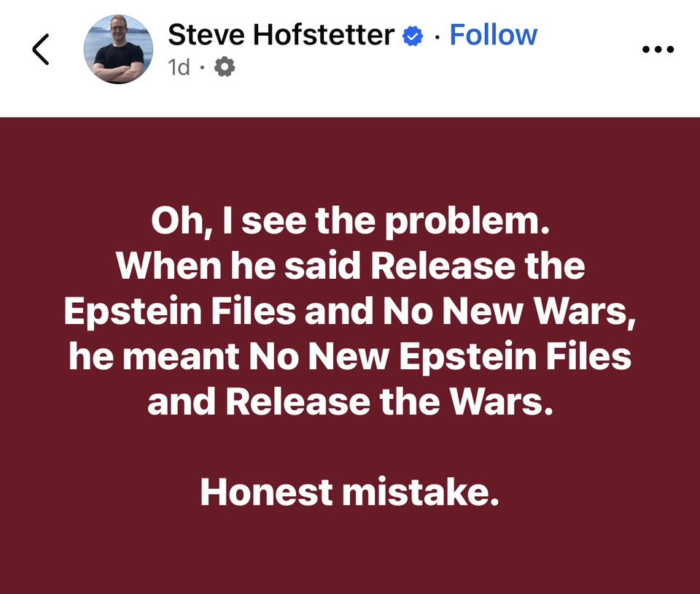This screenshot has width=700, height=594.
Task: Follow Steve Hofstetter
Action: point(493,35)
